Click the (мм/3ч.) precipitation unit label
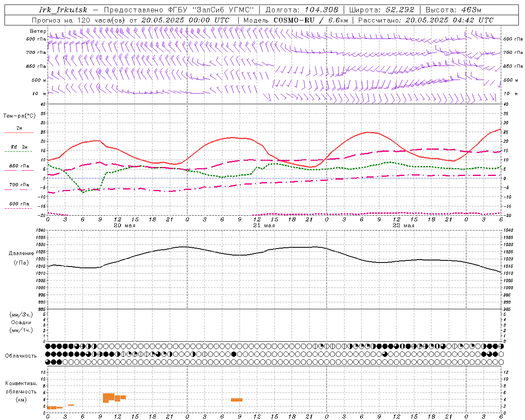This screenshot has height=420, width=525. click(21, 315)
